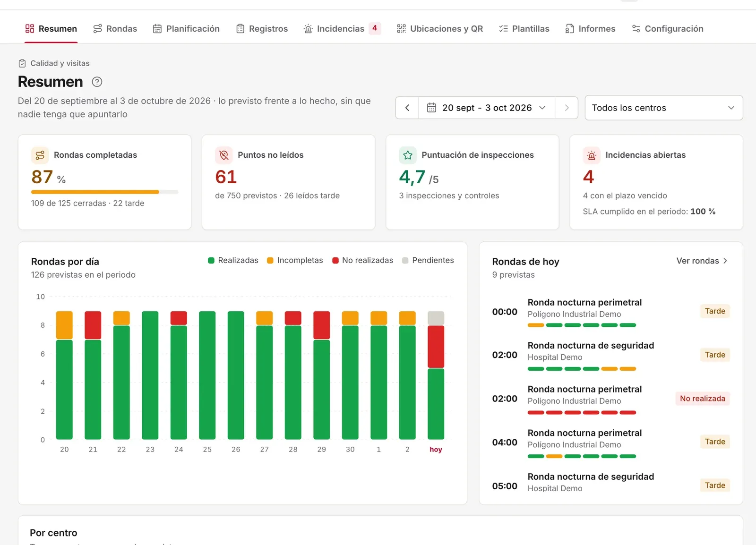756x545 pixels.
Task: Click the Configuración sliders icon
Action: [x=636, y=29]
